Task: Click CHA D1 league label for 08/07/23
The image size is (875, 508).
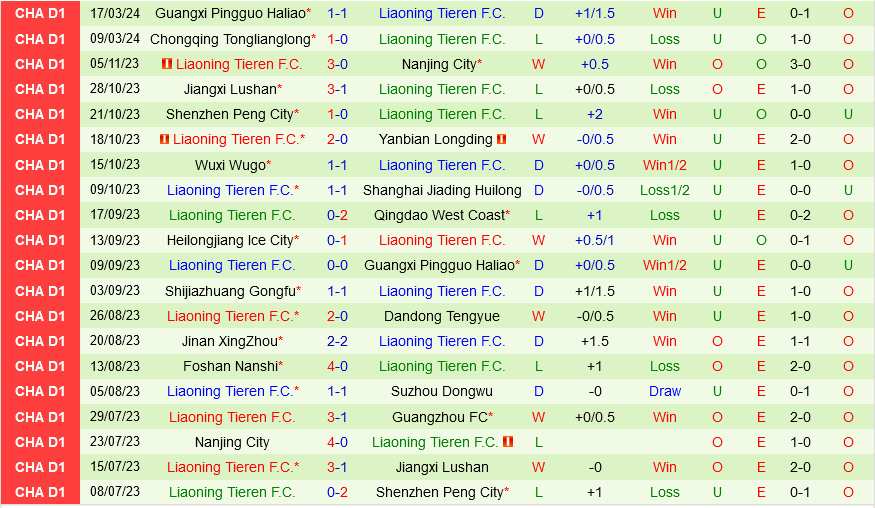Action: point(40,492)
